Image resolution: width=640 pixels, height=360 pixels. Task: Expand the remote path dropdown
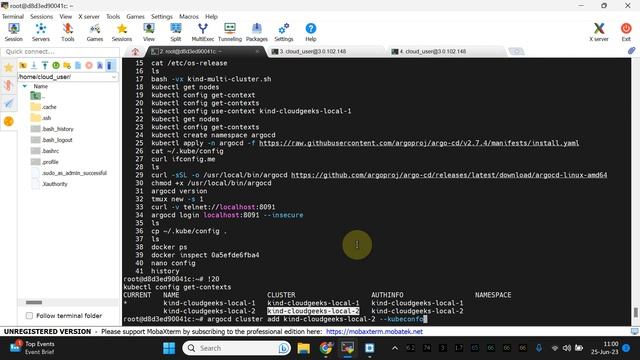coord(114,77)
